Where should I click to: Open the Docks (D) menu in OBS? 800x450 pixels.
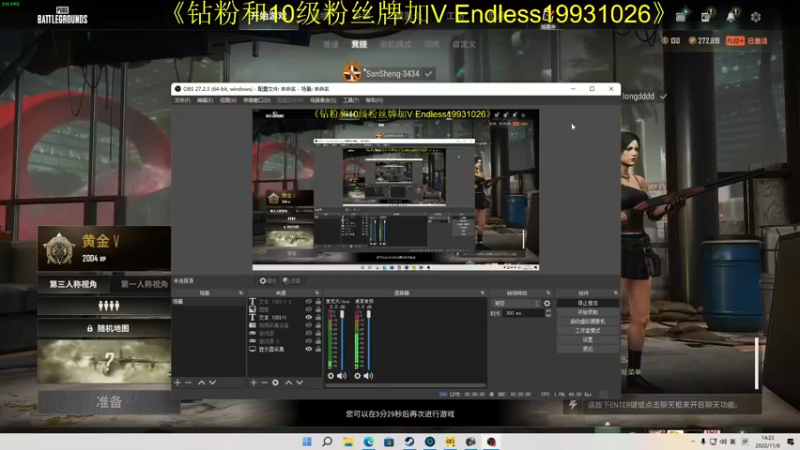pyautogui.click(x=257, y=101)
